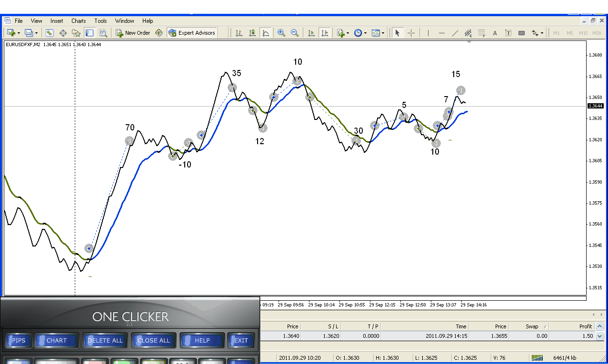
Task: Click the S / L column header
Action: click(x=320, y=326)
